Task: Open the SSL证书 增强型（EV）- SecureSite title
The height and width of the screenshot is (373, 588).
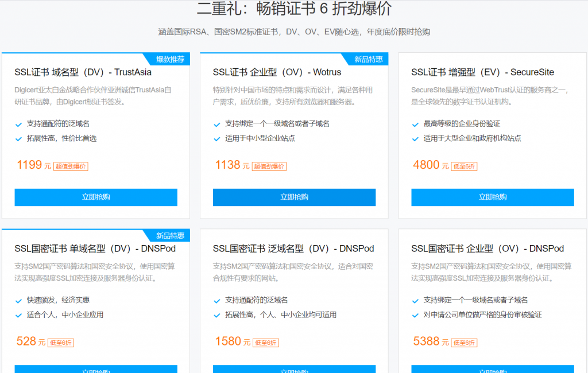Action: pos(482,72)
